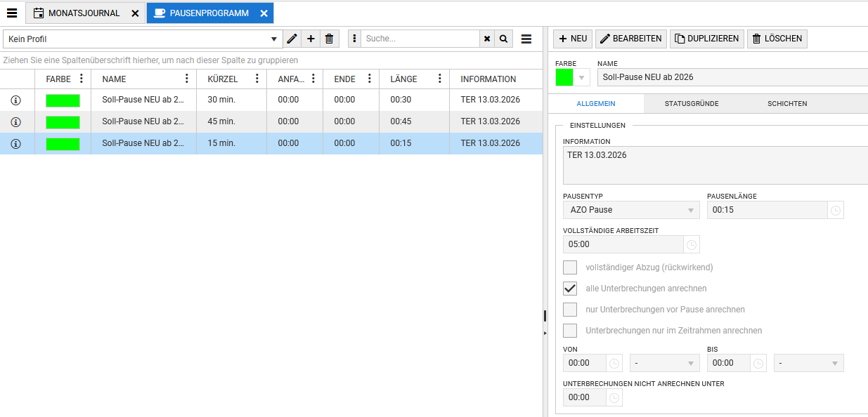Image resolution: width=868 pixels, height=417 pixels.
Task: Enable vollständiger Abzug (rückwirkend) checkbox
Action: [570, 267]
